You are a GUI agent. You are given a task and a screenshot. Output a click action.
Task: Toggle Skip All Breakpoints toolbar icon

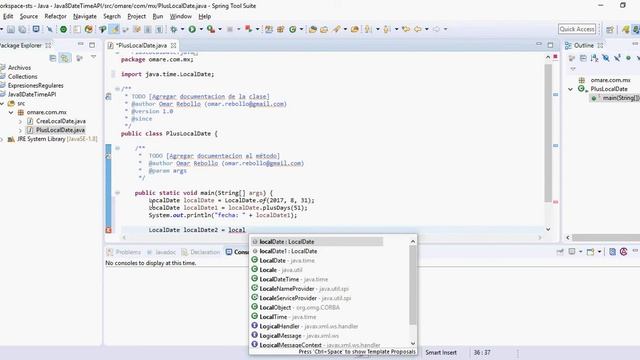pyautogui.click(x=49, y=29)
